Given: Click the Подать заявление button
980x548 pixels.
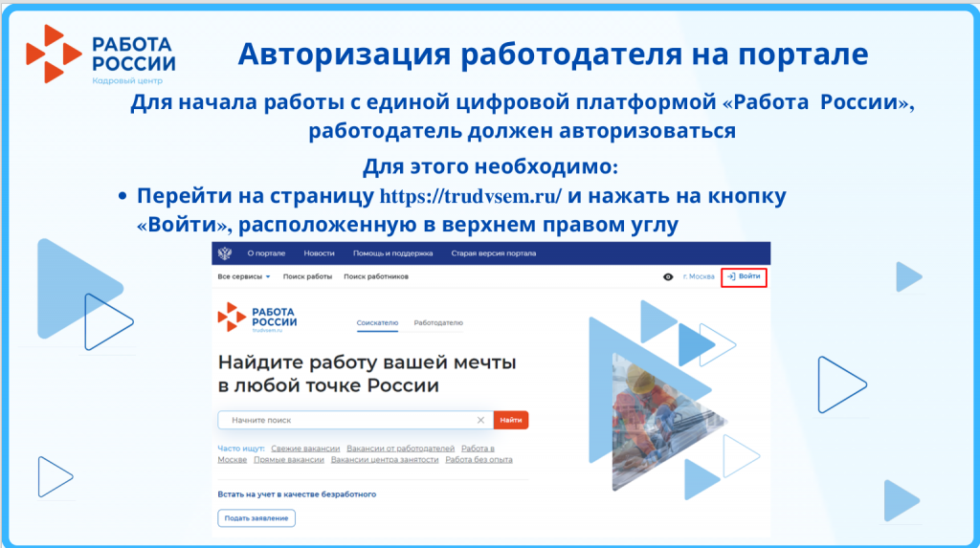Looking at the screenshot, I should [256, 518].
